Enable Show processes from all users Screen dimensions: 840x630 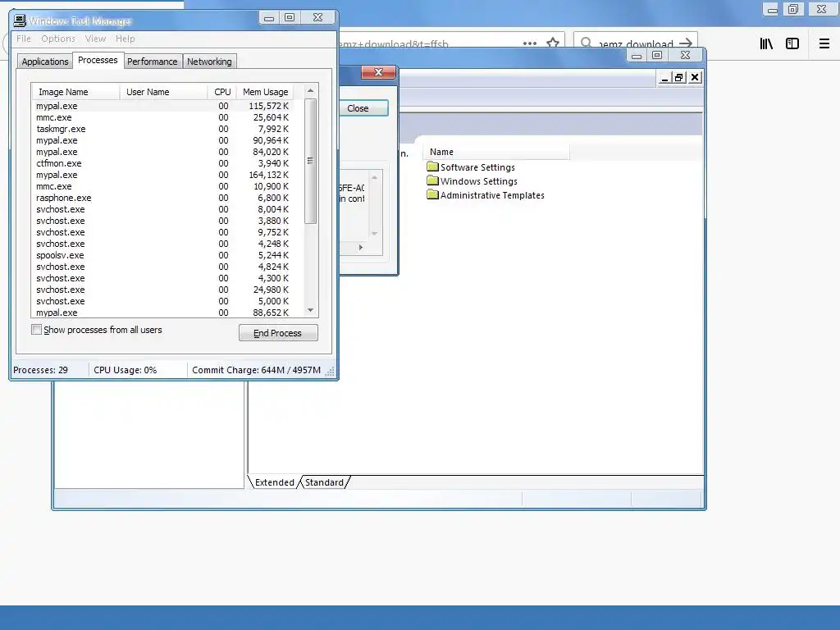36,330
